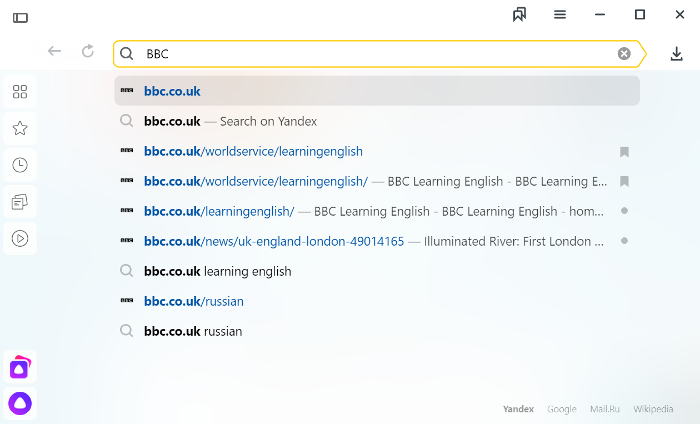Screen dimensions: 700x424
Task: Open favorites star in sidebar
Action: coord(20,129)
